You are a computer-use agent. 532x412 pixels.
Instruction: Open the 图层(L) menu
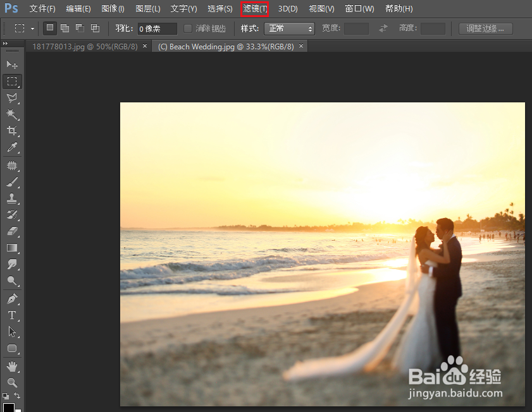click(x=148, y=8)
